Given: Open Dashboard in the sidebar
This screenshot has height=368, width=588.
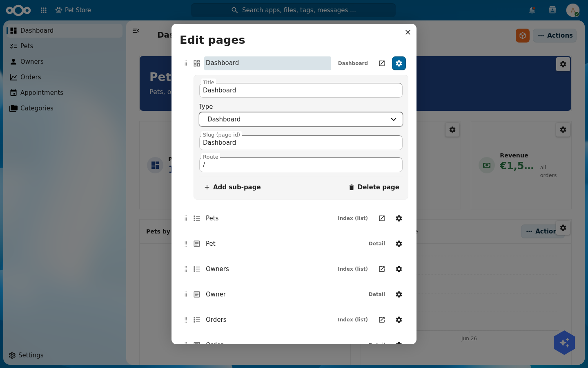Looking at the screenshot, I should 64,31.
